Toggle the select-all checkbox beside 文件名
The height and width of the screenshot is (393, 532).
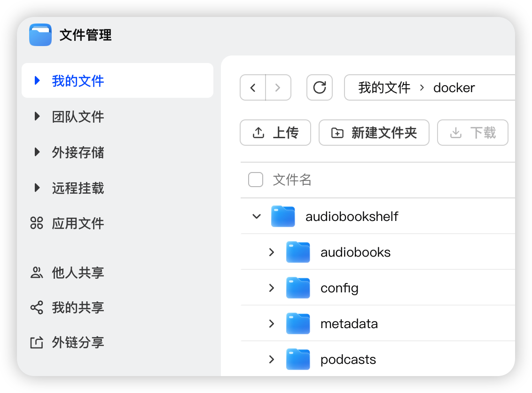pyautogui.click(x=256, y=180)
